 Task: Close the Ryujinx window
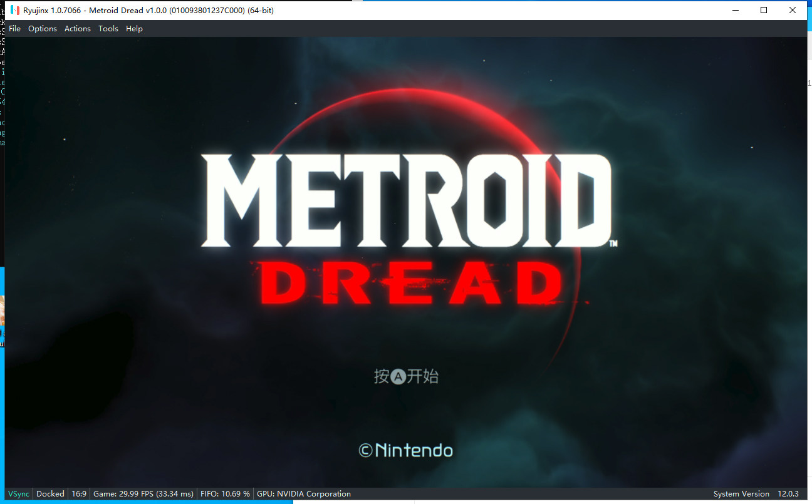[x=793, y=10]
